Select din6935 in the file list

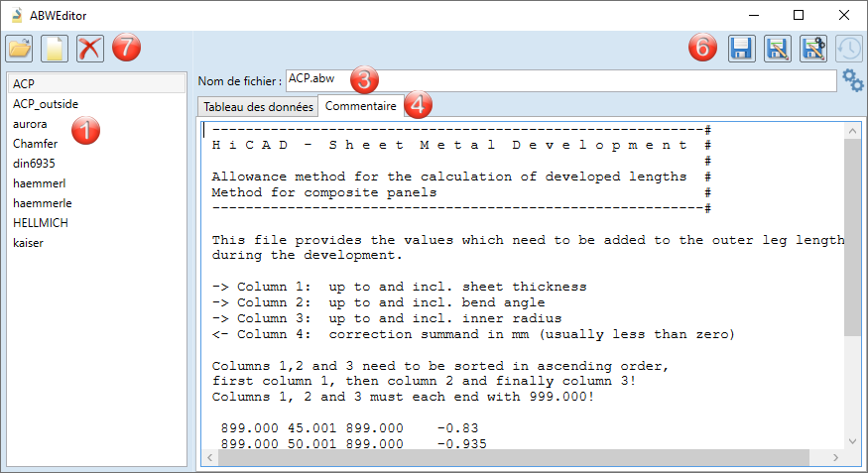coord(97,164)
